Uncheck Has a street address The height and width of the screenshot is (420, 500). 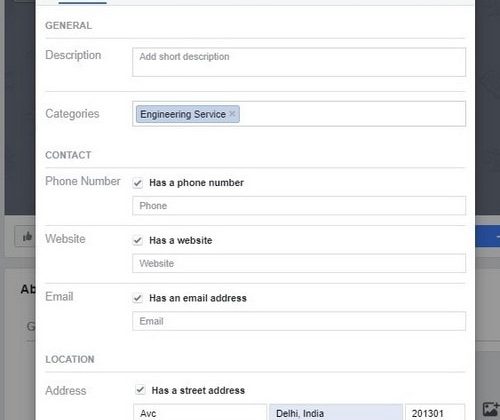click(x=140, y=390)
